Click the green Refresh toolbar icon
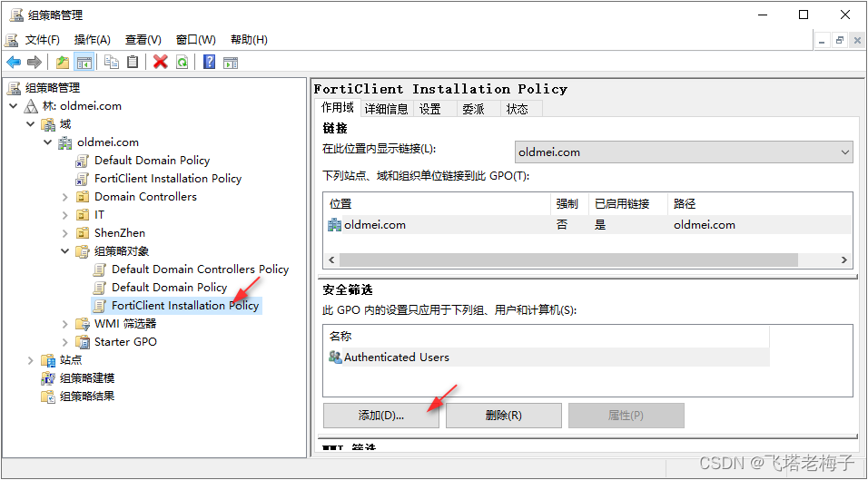The height and width of the screenshot is (480, 868). click(x=182, y=62)
